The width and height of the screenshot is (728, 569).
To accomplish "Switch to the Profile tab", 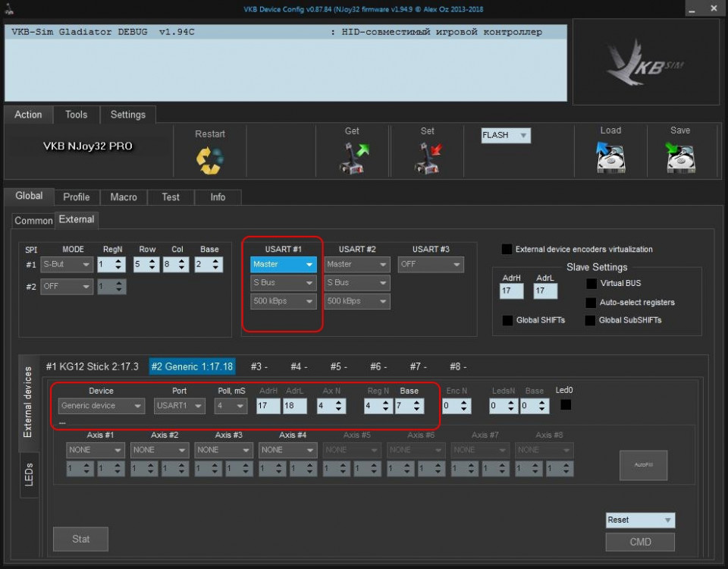I will [77, 196].
